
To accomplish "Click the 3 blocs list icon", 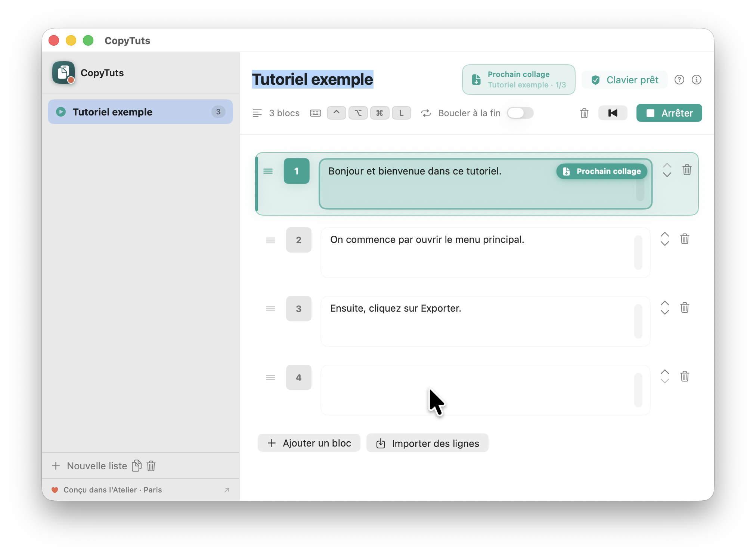I will point(257,113).
